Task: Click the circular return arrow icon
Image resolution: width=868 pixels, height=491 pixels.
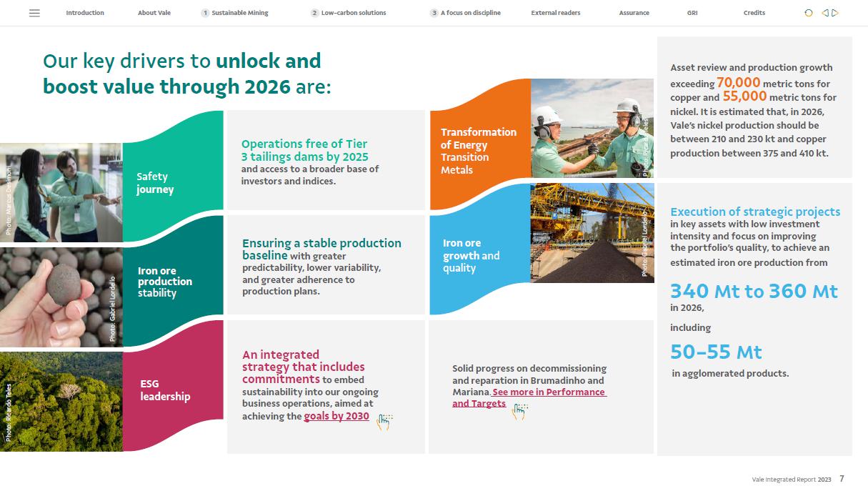Action: pos(809,13)
